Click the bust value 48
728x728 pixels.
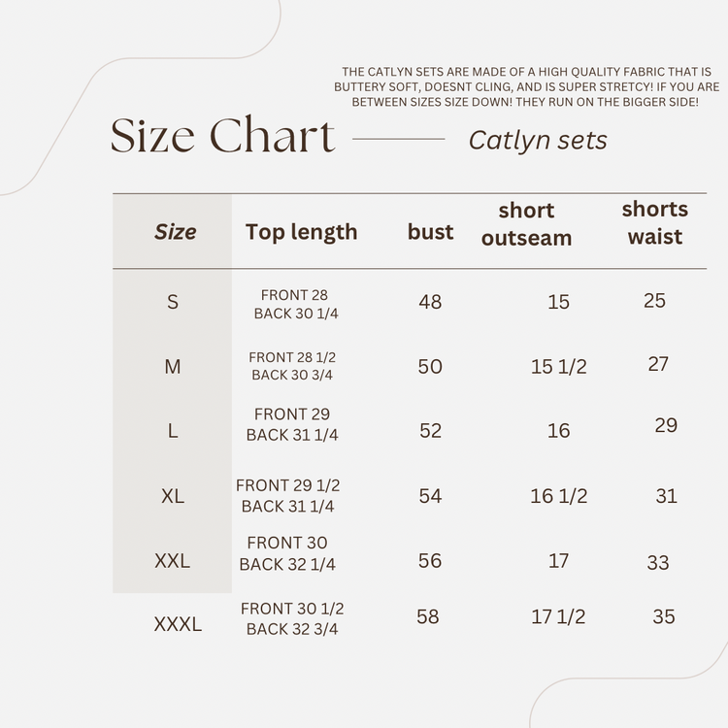point(430,302)
